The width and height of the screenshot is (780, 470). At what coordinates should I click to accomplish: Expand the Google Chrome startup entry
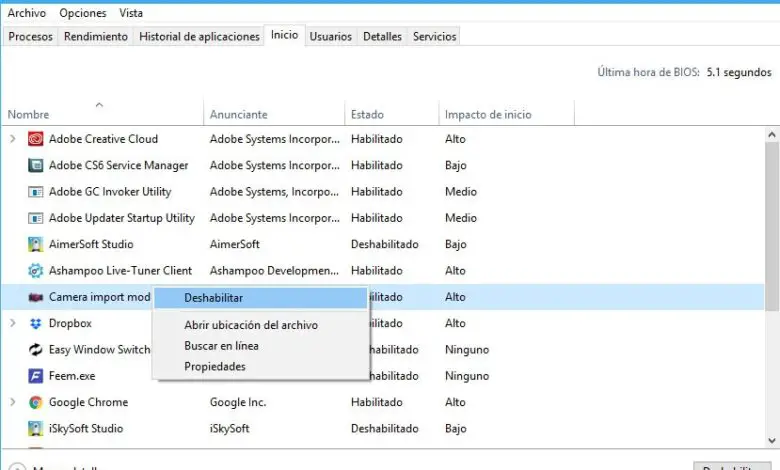click(12, 402)
